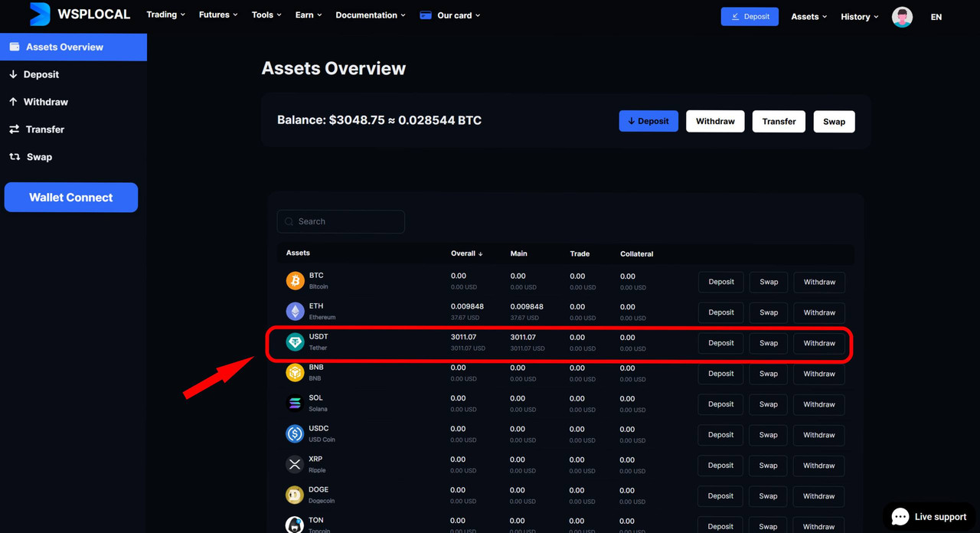Viewport: 980px width, 533px height.
Task: Select Assets Overview in sidebar
Action: tap(73, 47)
